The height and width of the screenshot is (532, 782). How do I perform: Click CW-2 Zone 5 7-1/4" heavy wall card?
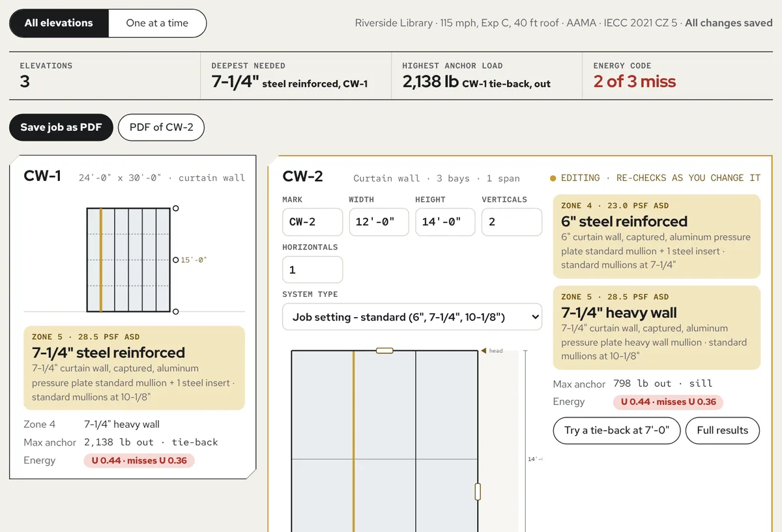click(657, 328)
